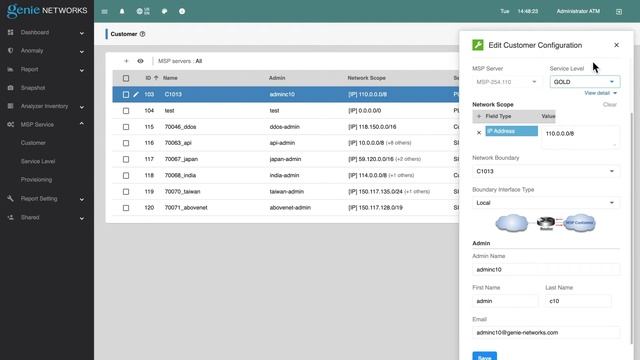Open the Report menu item

29,69
